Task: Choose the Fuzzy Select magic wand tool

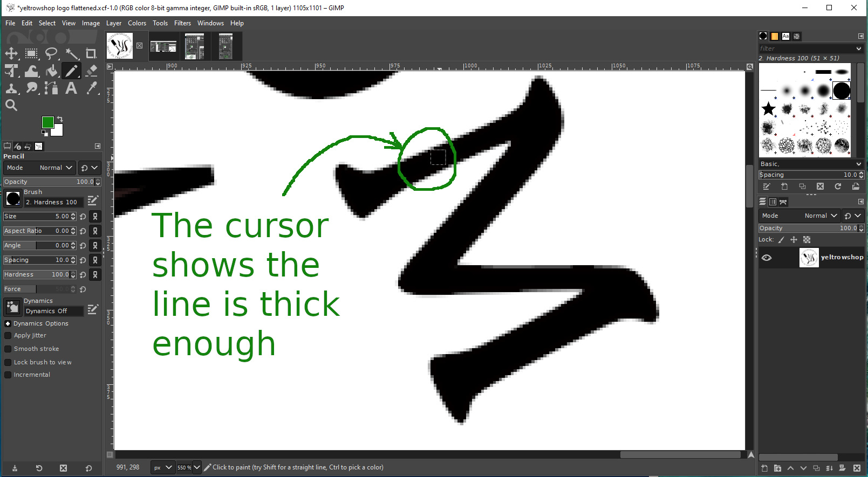Action: coord(72,53)
